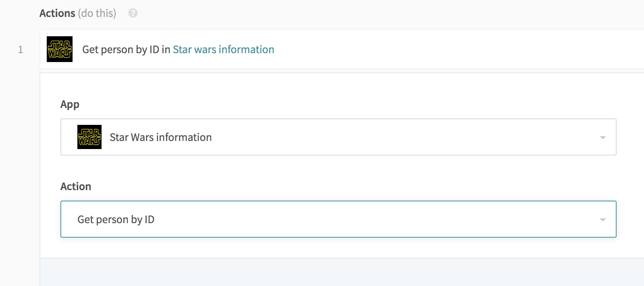Open the Star wars information link
644x286 pixels.
[x=223, y=49]
